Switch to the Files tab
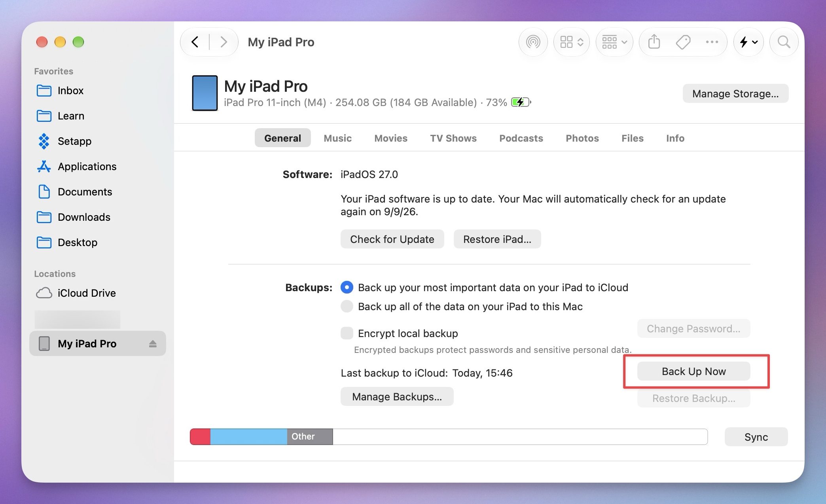Screen dimensions: 826x504 [x=632, y=138]
